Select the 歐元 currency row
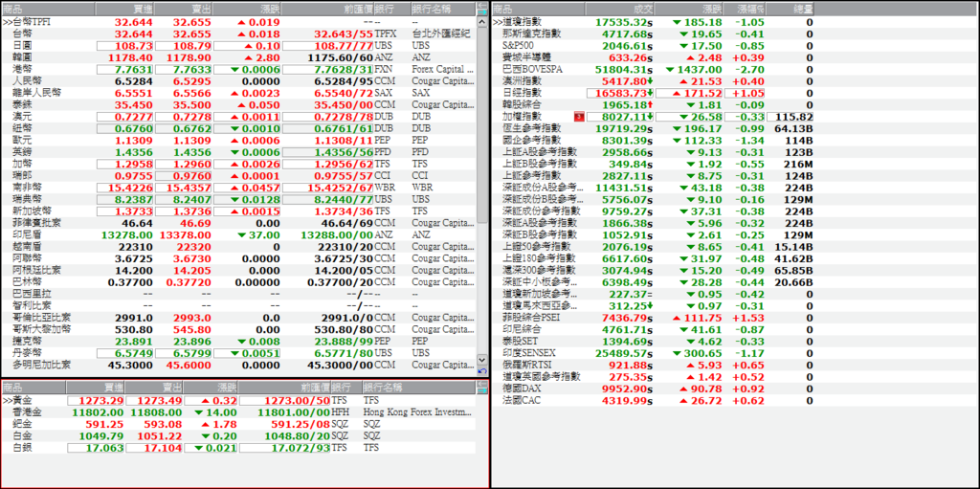 (x=238, y=140)
